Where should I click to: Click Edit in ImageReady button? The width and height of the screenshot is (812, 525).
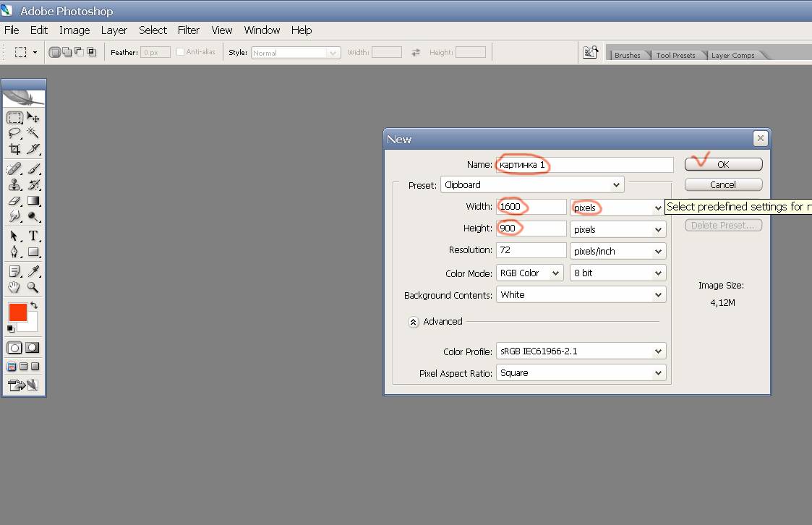23,385
